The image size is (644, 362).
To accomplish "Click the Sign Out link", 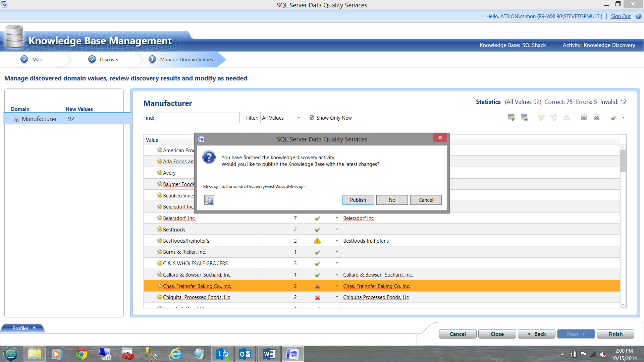I will (x=621, y=16).
